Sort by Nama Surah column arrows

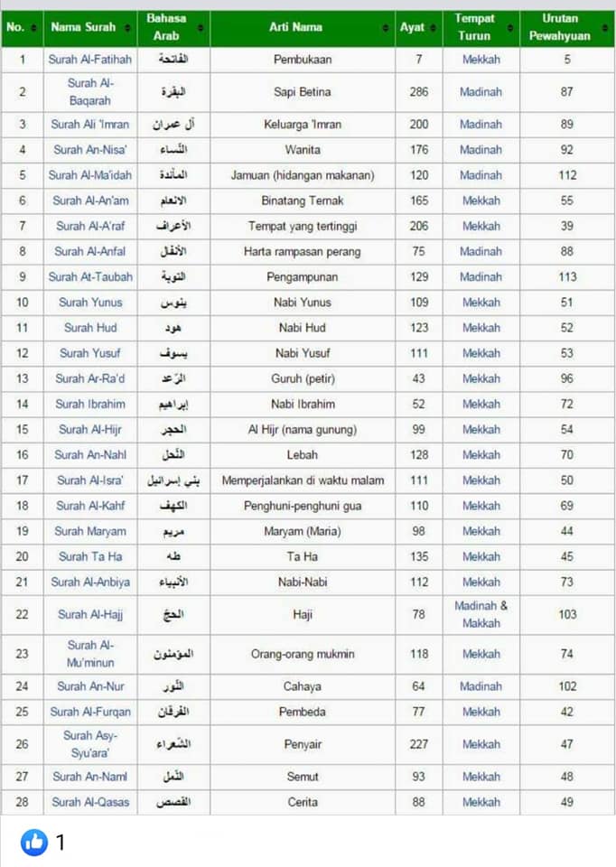pyautogui.click(x=127, y=28)
